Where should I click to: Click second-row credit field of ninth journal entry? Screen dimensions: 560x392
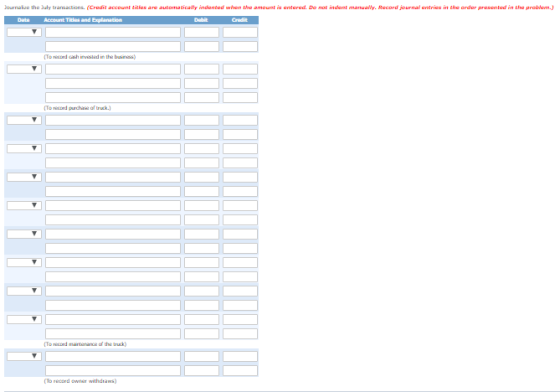pos(240,306)
